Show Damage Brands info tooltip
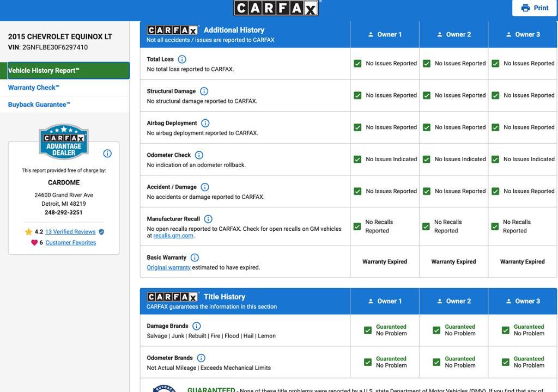Viewport: 558px width, 392px height. coord(196,326)
